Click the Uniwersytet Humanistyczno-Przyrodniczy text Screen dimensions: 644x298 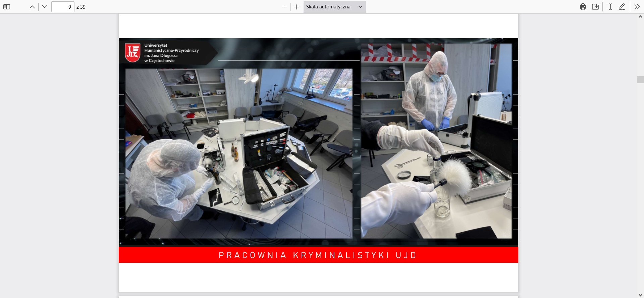(171, 53)
